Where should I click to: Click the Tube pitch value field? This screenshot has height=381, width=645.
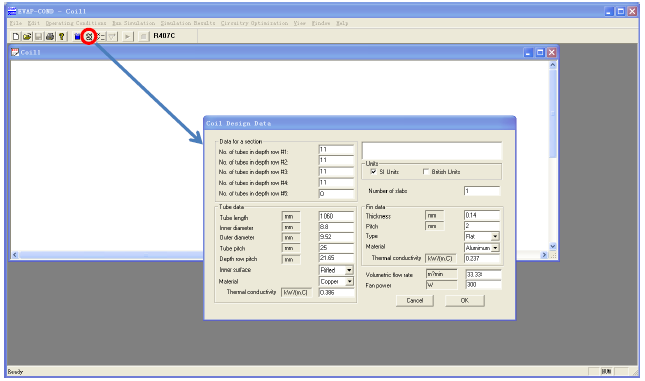point(336,248)
